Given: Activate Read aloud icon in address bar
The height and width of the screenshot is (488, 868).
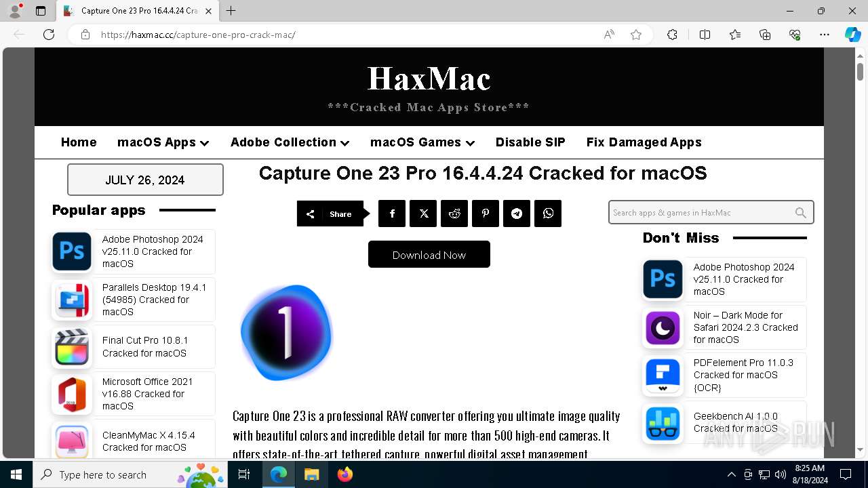Looking at the screenshot, I should coord(609,35).
